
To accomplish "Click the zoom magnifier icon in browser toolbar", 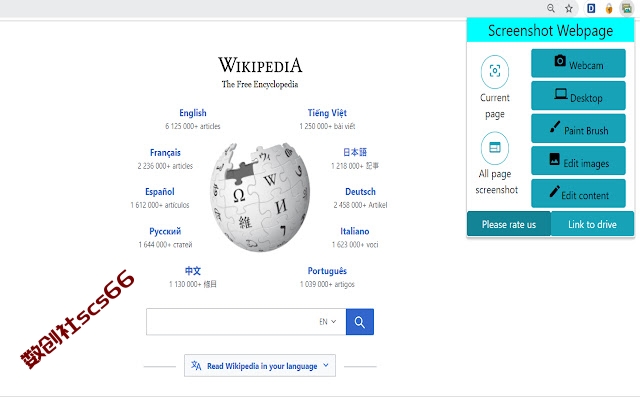I will pyautogui.click(x=551, y=8).
